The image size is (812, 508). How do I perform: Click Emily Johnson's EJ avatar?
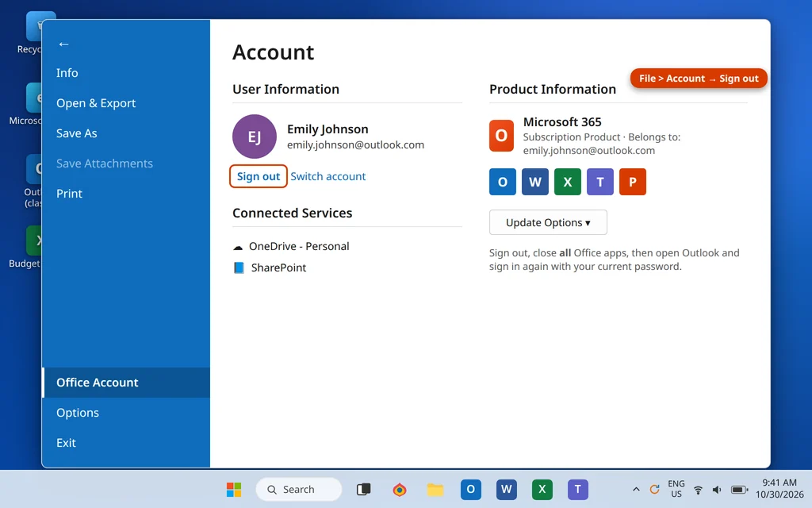(255, 137)
